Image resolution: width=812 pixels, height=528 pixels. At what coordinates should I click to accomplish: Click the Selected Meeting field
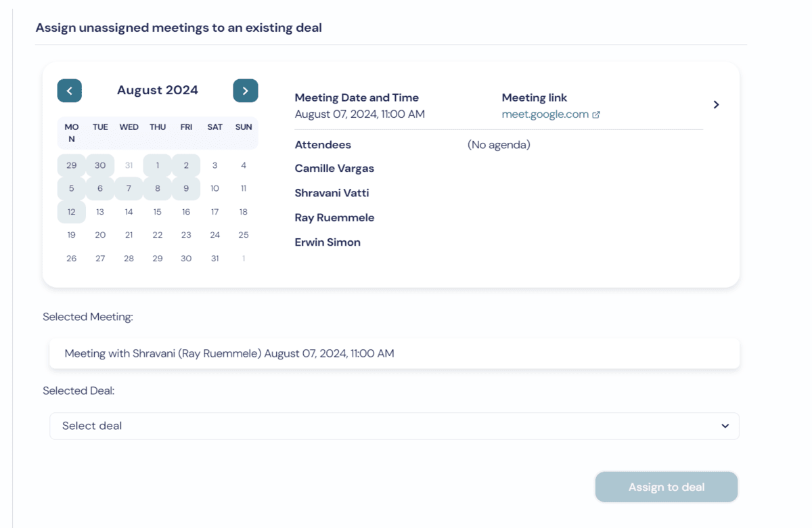[x=394, y=353]
